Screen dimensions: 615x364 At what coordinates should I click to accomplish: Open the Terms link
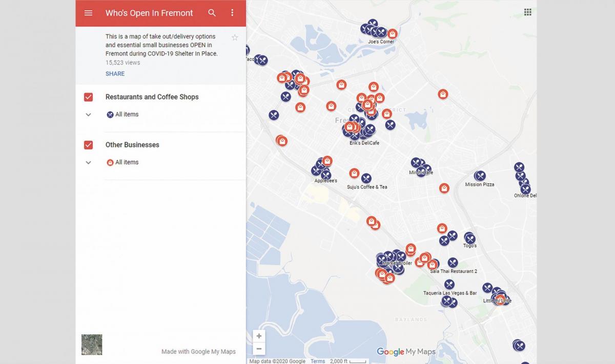click(318, 361)
